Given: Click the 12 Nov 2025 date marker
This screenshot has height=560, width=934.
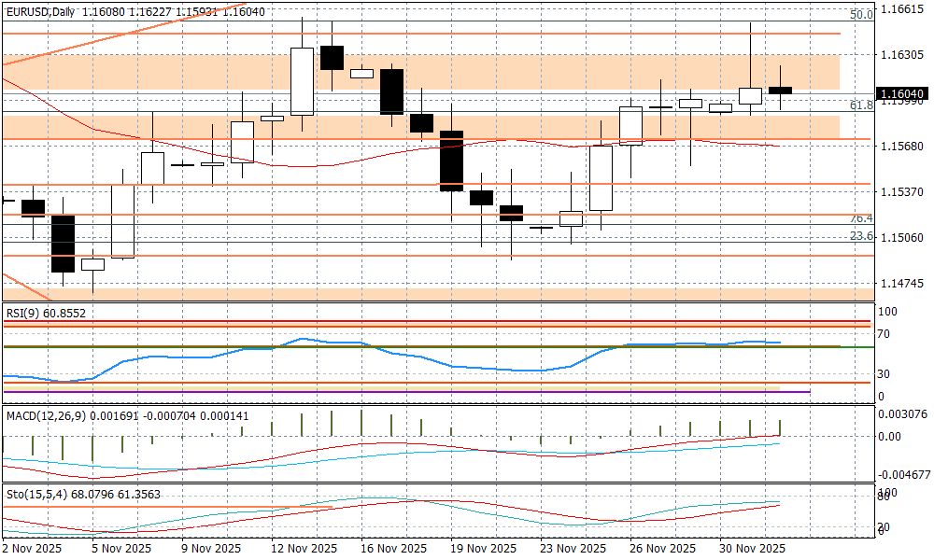Looking at the screenshot, I should pyautogui.click(x=303, y=549).
